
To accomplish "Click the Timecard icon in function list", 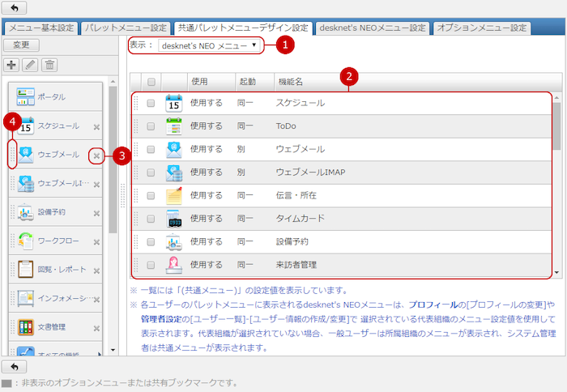I will pyautogui.click(x=173, y=219).
